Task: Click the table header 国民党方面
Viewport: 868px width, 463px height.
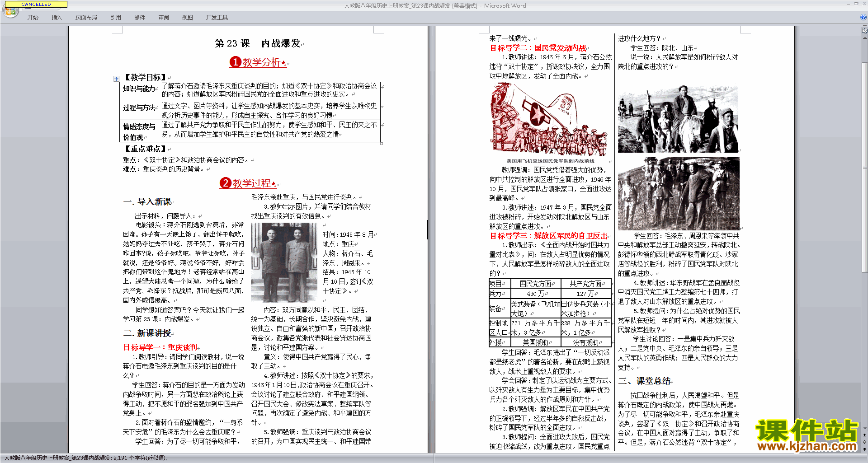Action: 536,284
